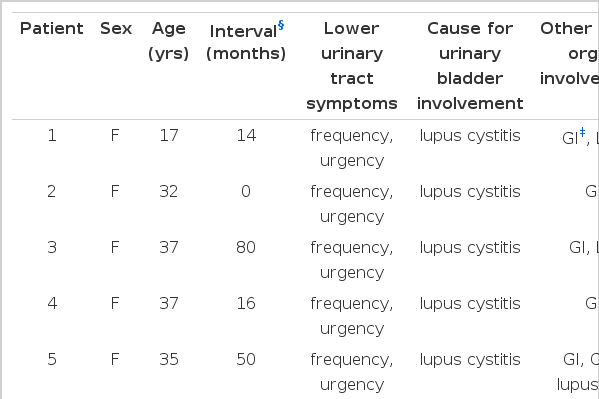
Task: Select the Age (yrs) column header
Action: 168,41
